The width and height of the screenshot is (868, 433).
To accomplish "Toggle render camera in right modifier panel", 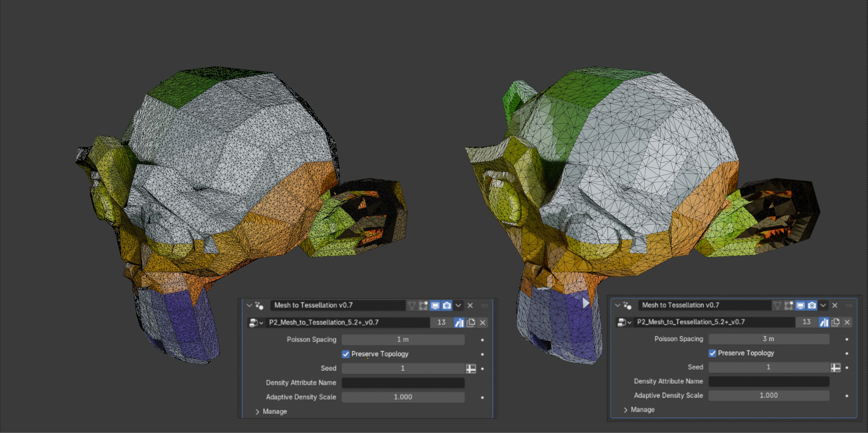I will [812, 305].
